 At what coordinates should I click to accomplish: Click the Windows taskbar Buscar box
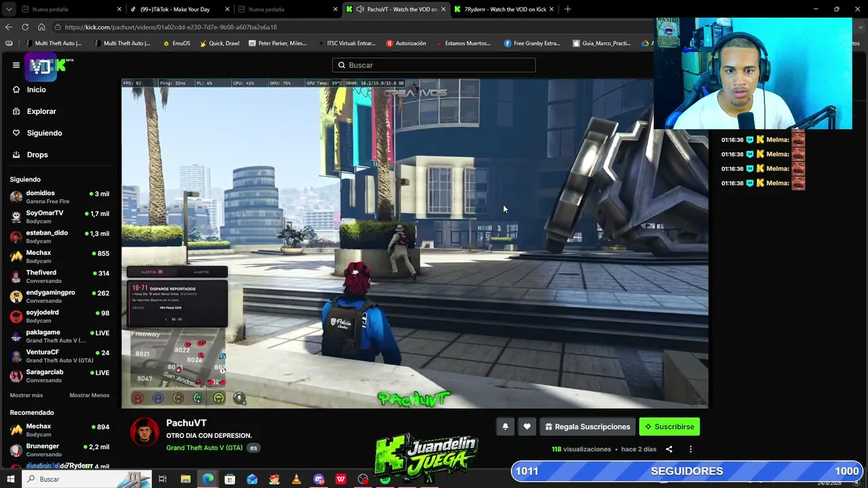pyautogui.click(x=86, y=479)
